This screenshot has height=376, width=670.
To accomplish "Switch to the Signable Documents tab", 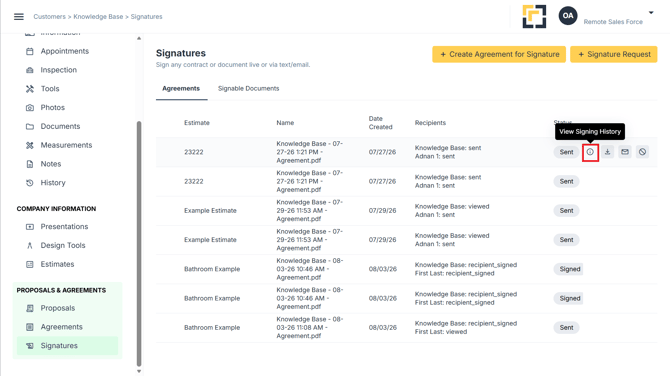I will click(248, 88).
